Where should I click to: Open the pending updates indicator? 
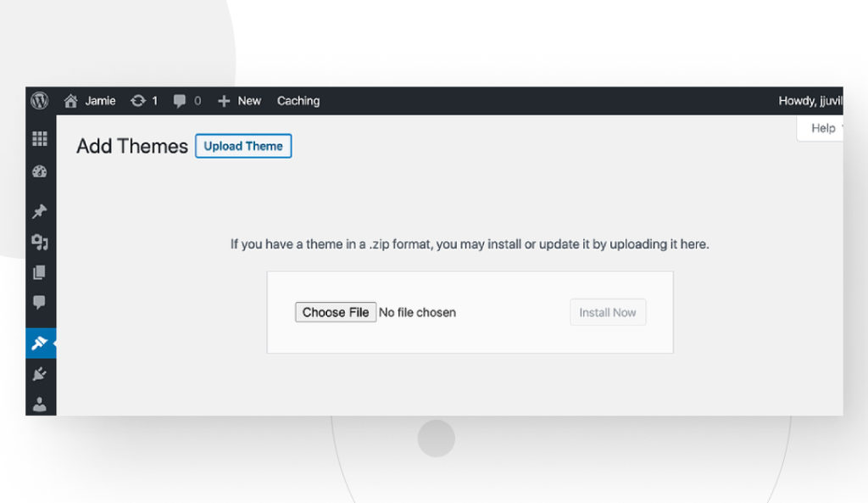144,101
